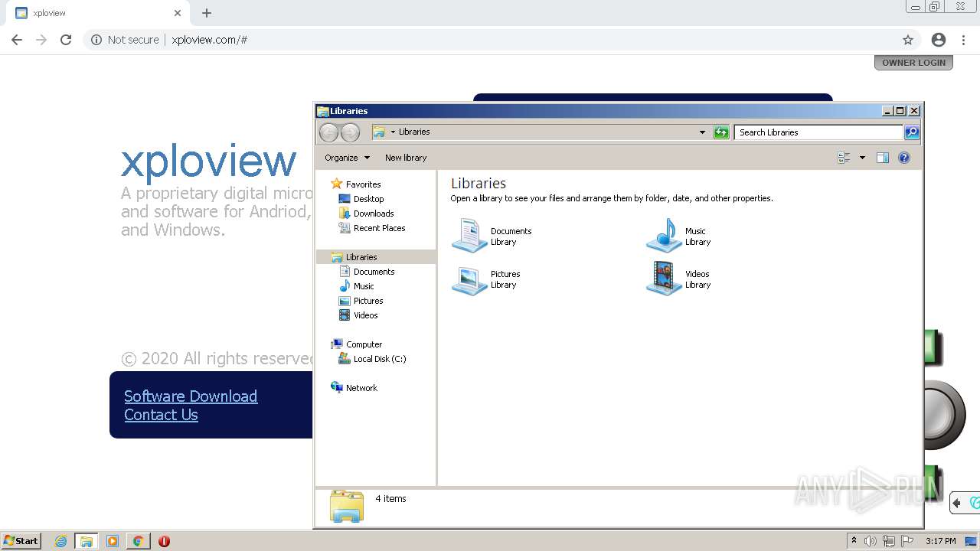Toggle the preview pane button
This screenshot has height=551, width=980.
point(882,158)
